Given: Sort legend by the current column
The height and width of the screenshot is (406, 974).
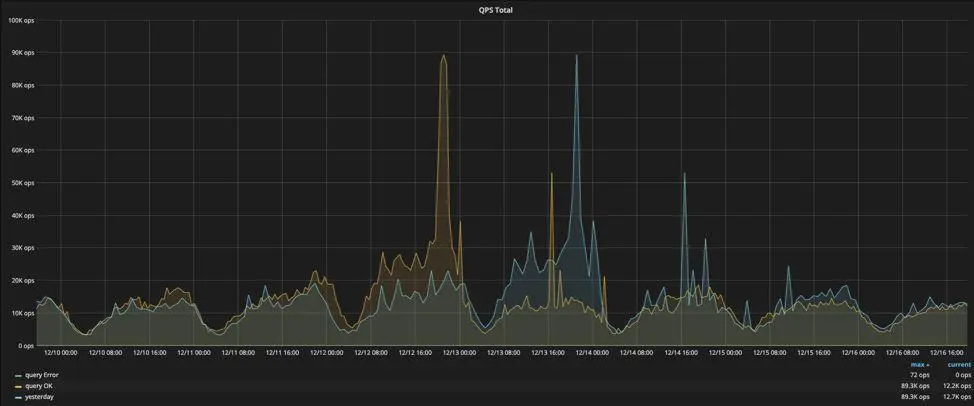Looking at the screenshot, I should point(959,365).
